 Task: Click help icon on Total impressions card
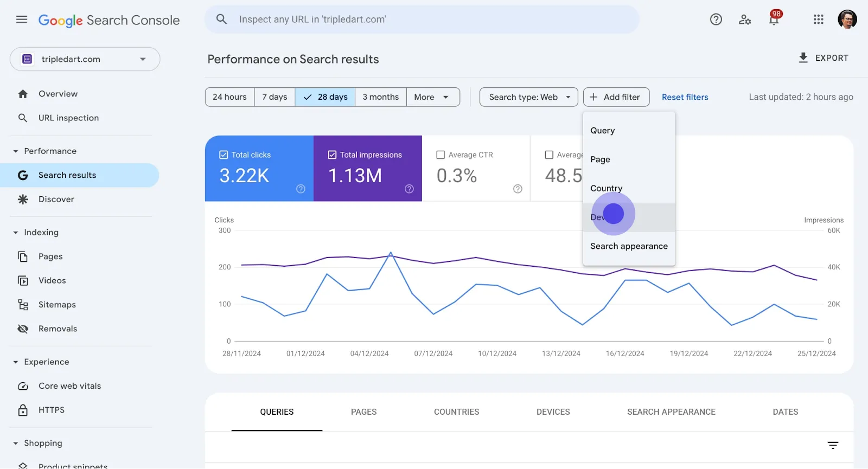409,189
